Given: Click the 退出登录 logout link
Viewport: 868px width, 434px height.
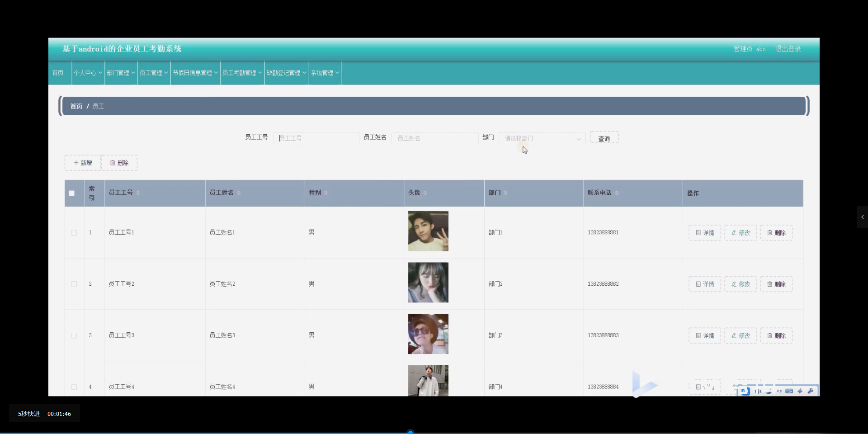Looking at the screenshot, I should coord(788,48).
